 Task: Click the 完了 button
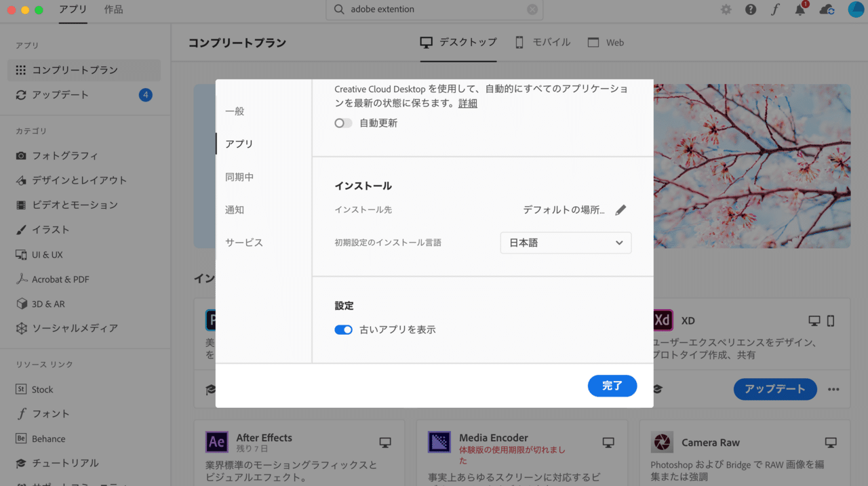[612, 386]
